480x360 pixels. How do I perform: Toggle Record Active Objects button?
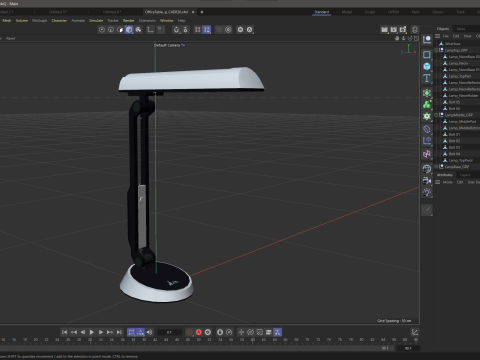tap(190, 332)
